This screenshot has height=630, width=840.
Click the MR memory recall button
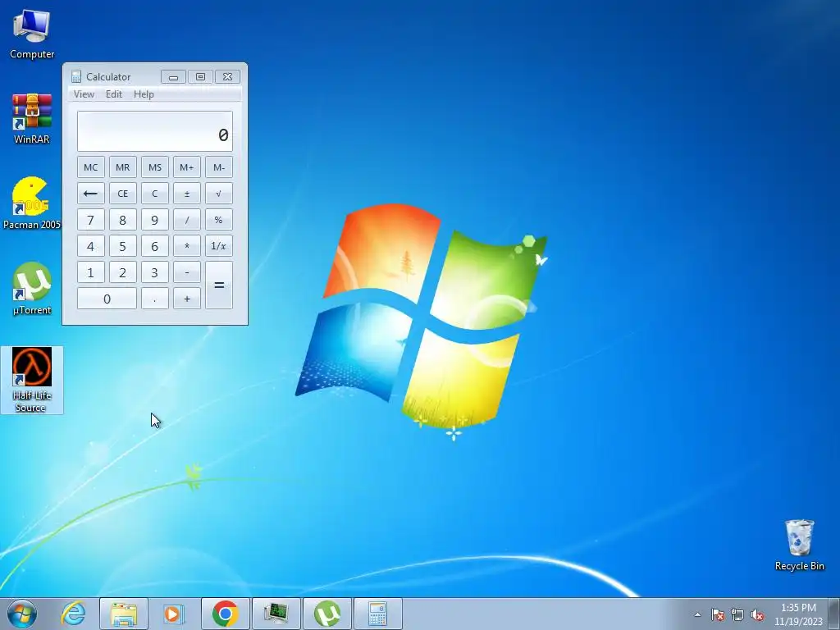point(123,167)
